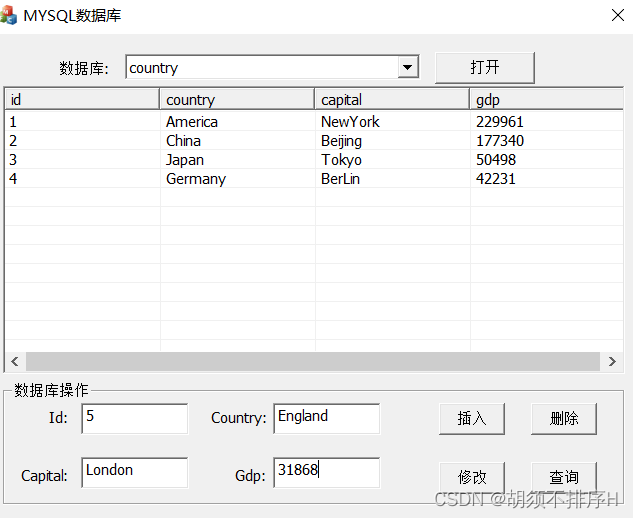Screen dimensions: 633x518
Task: Open the 数据库 combo box dropdown arrow
Action: tap(408, 67)
